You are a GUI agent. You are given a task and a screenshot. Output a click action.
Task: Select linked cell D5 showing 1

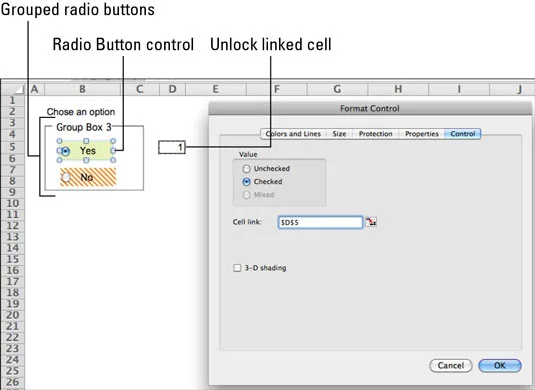(x=172, y=147)
